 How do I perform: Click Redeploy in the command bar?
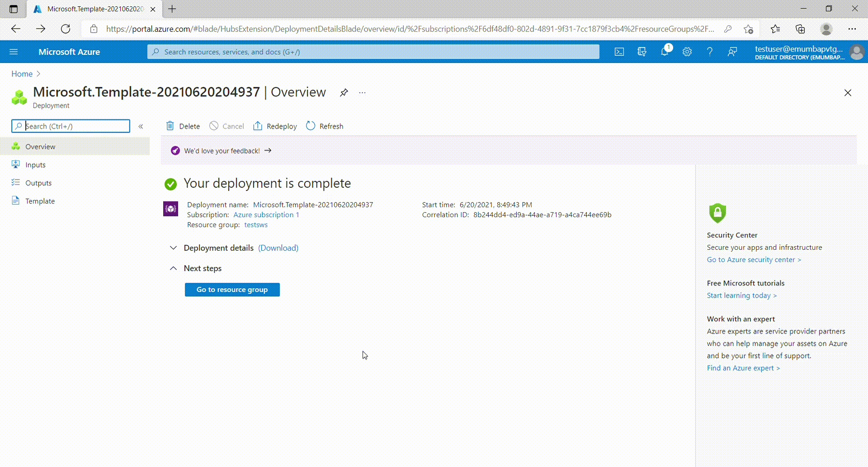point(275,126)
